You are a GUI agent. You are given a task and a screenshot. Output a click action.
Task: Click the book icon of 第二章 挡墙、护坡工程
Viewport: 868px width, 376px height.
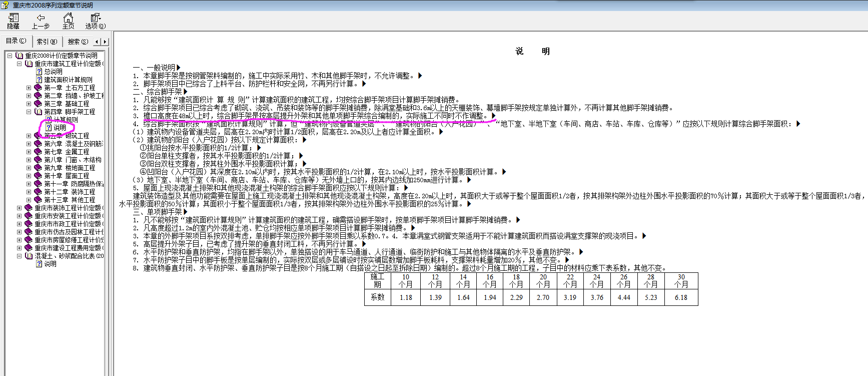(38, 96)
